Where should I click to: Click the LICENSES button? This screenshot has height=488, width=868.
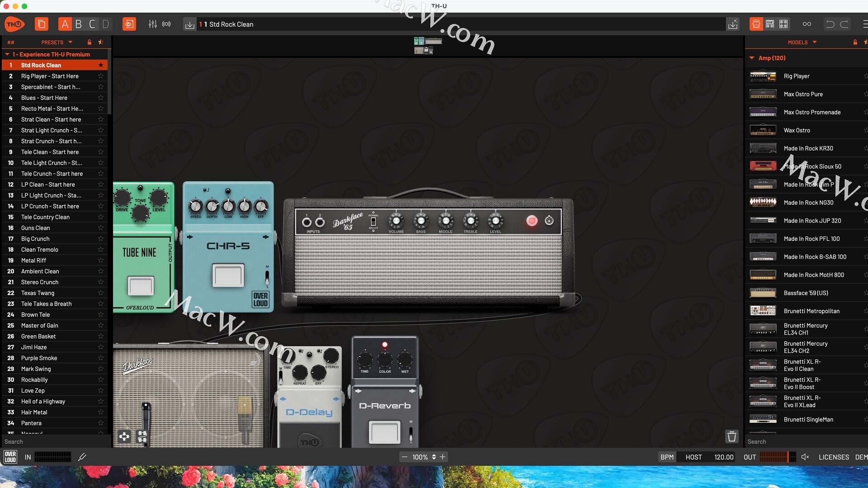tap(834, 457)
